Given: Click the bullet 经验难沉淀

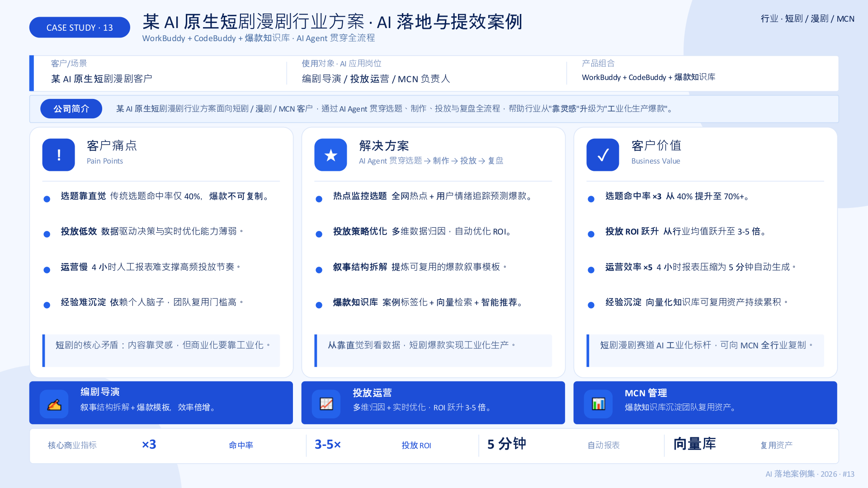Looking at the screenshot, I should point(152,302).
